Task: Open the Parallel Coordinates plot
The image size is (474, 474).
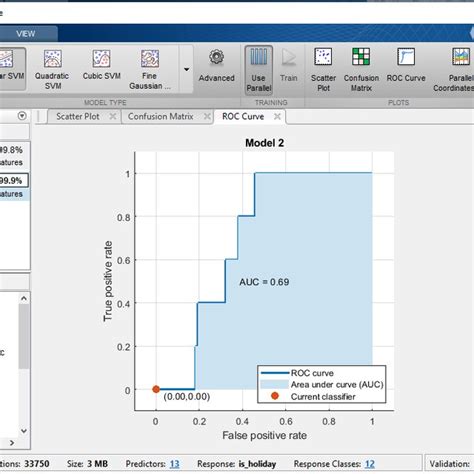Action: (456, 70)
